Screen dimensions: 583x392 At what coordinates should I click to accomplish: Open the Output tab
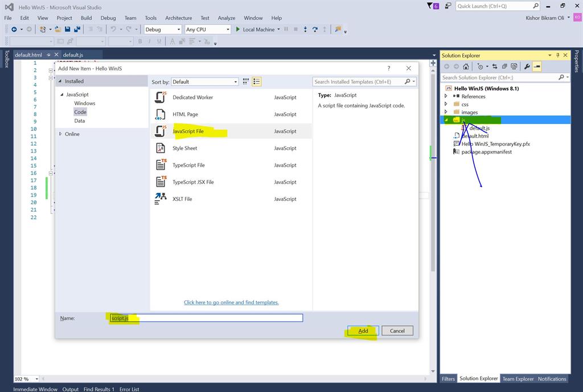70,389
